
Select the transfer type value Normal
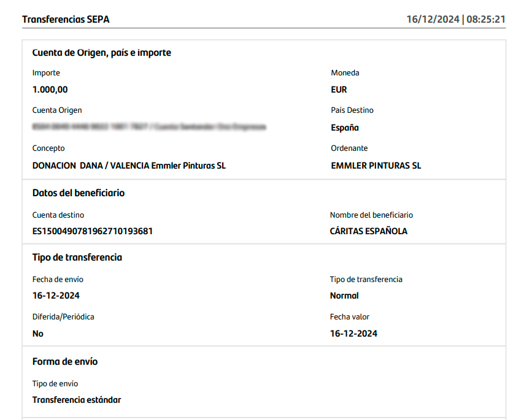(344, 296)
